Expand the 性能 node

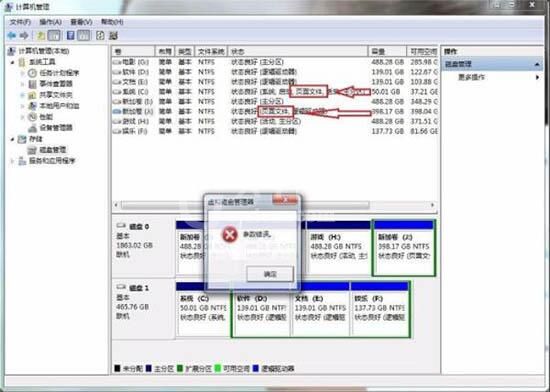coord(23,117)
